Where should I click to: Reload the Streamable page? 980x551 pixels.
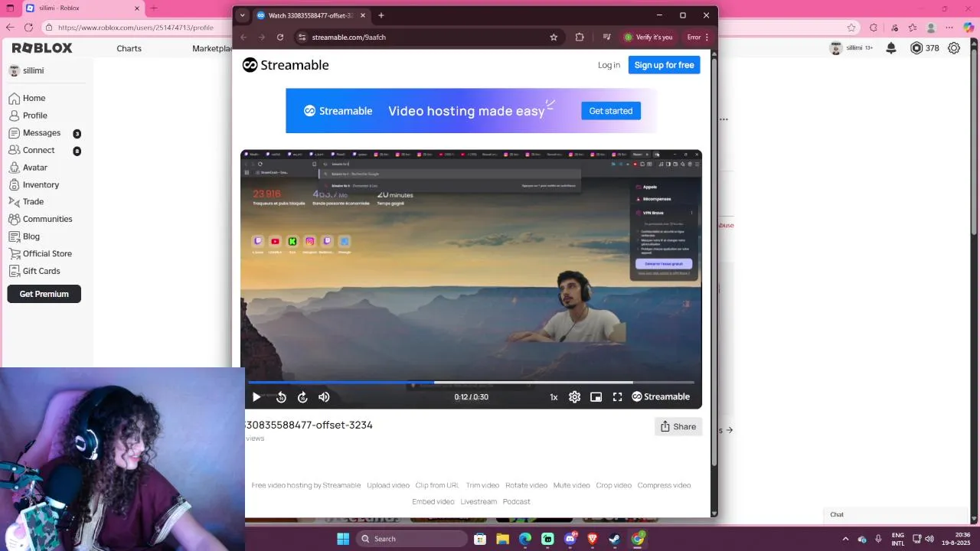tap(280, 37)
